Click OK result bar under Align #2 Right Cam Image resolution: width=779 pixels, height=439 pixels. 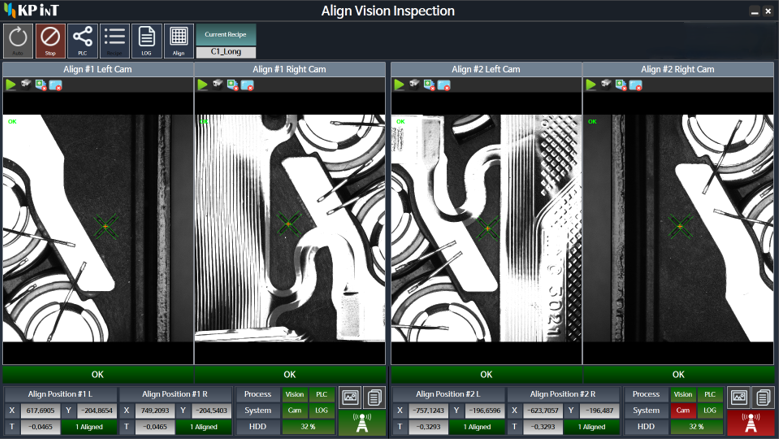point(678,374)
